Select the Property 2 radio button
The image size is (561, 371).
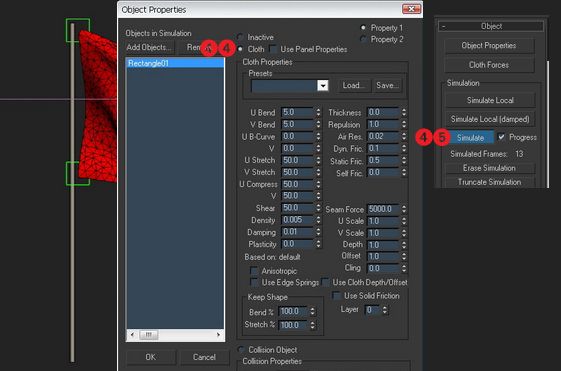point(364,39)
